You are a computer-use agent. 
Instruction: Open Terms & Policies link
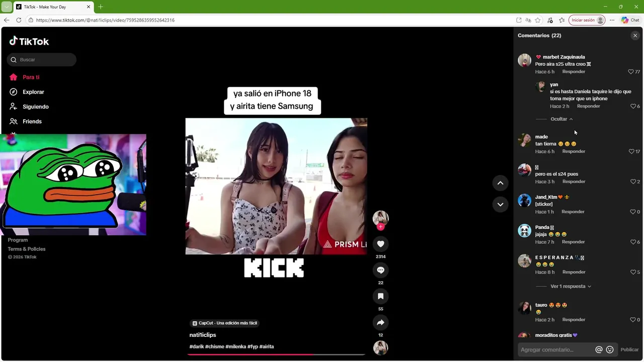pos(27,249)
